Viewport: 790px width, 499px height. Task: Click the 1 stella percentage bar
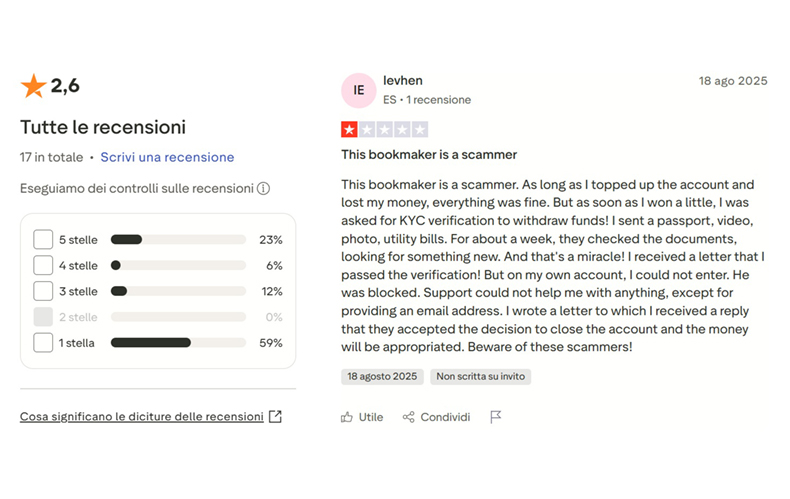178,342
